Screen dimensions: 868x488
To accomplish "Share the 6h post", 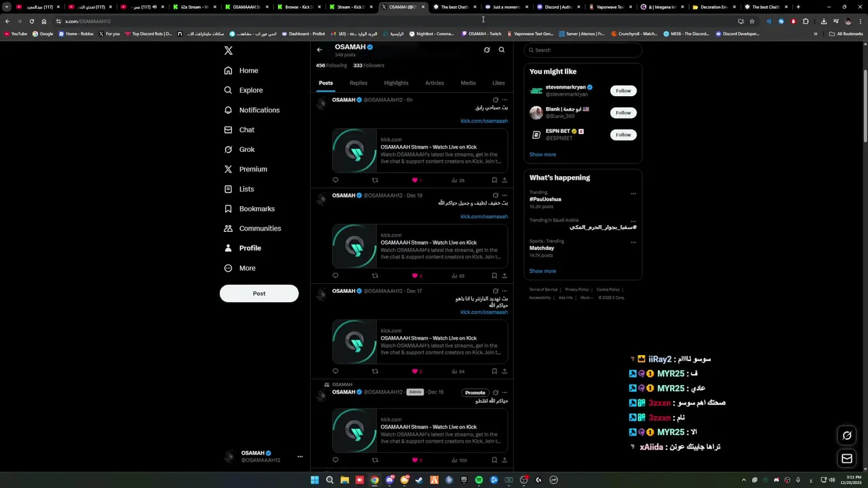I will 505,180.
